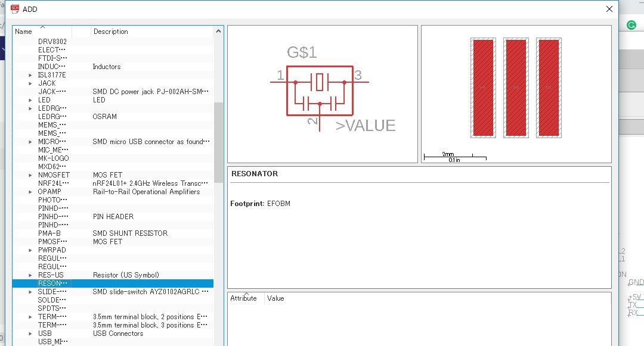Click the Attribute column header
This screenshot has height=346, width=644.
coord(246,298)
